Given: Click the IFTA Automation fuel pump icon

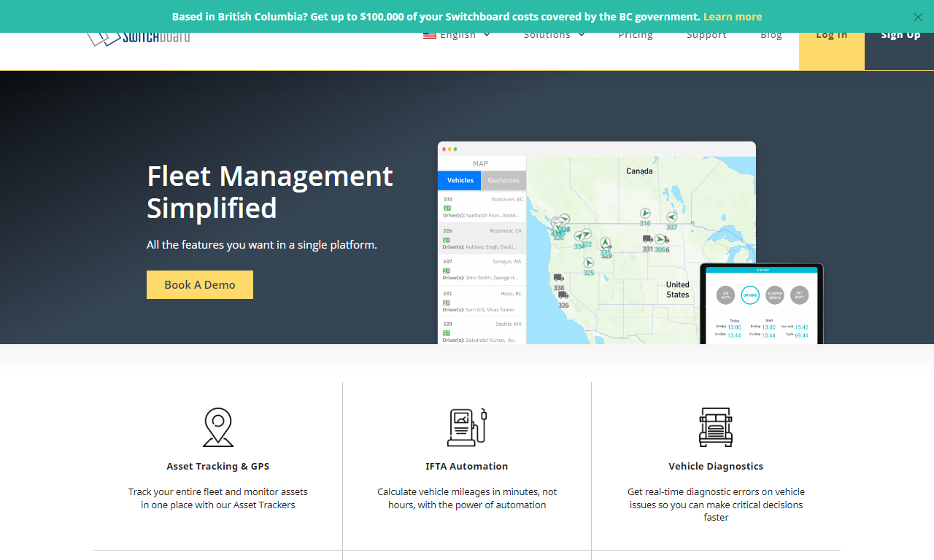Looking at the screenshot, I should [x=466, y=427].
